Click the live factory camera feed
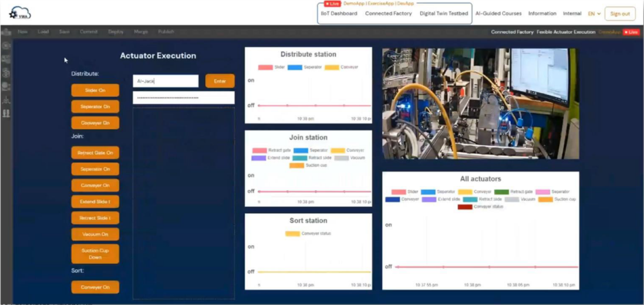Viewport: 644px width, 305px height. pyautogui.click(x=480, y=104)
